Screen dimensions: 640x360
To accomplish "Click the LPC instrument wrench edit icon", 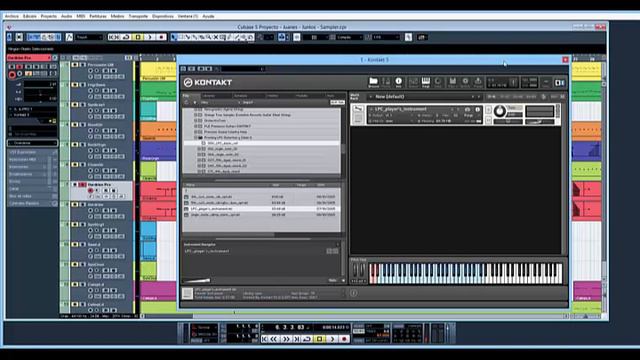I will coord(358,109).
